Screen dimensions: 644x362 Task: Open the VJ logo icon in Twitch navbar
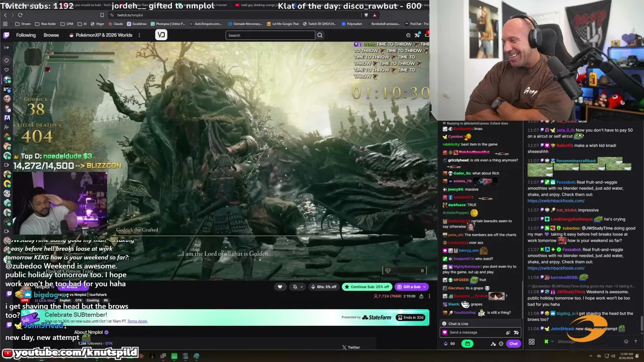coord(161,35)
